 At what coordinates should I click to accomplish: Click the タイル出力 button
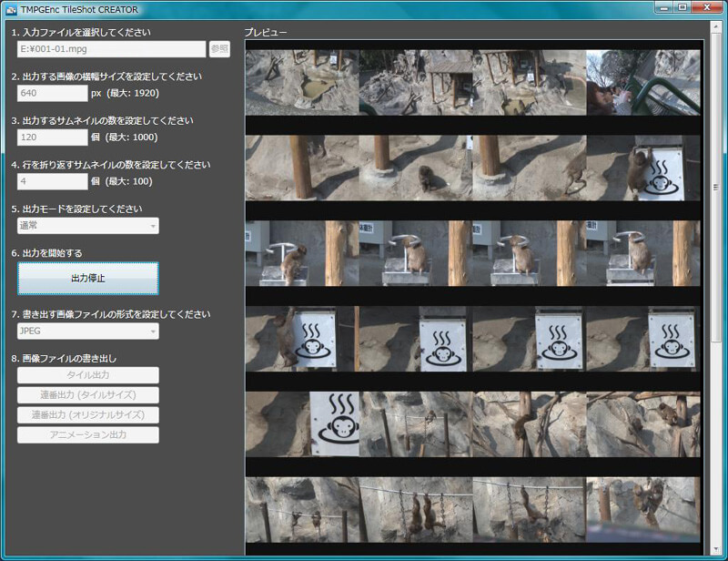coord(87,375)
